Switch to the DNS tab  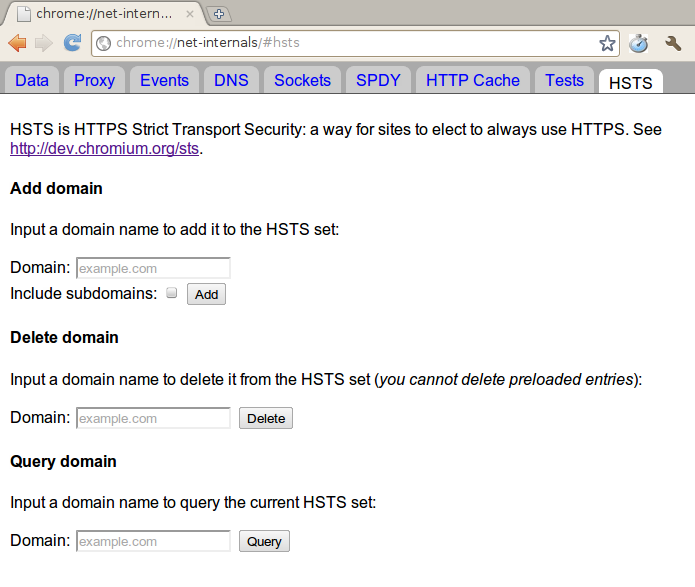tap(231, 80)
